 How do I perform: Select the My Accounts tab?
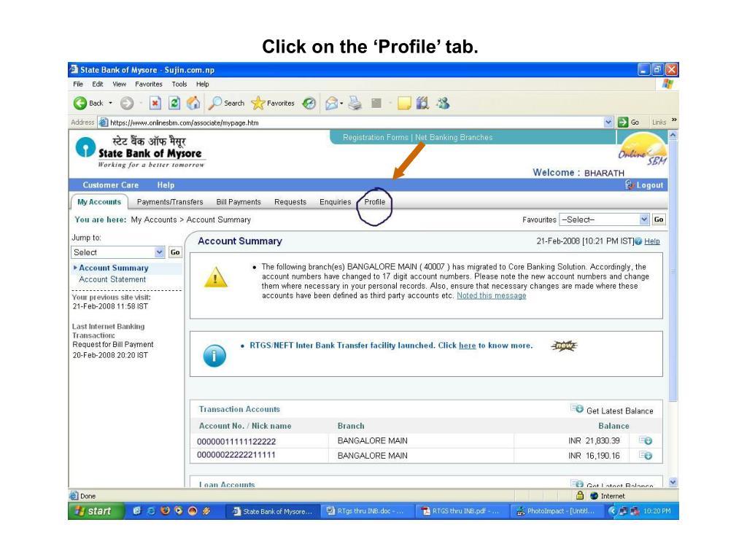[99, 202]
